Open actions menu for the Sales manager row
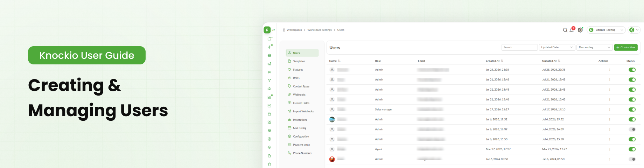 (610, 110)
